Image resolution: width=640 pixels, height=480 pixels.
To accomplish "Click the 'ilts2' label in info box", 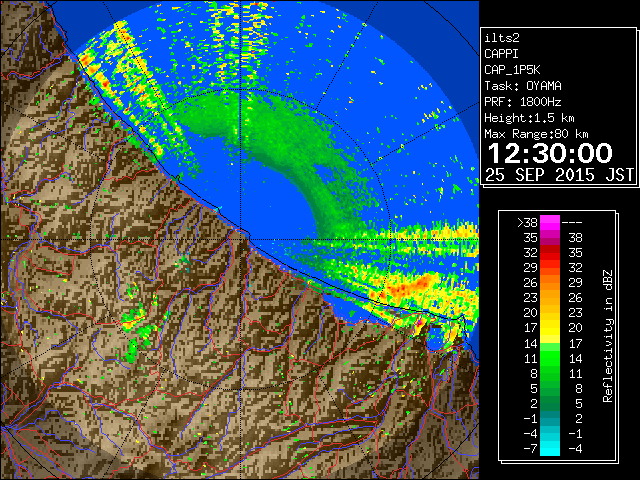I will [502, 38].
